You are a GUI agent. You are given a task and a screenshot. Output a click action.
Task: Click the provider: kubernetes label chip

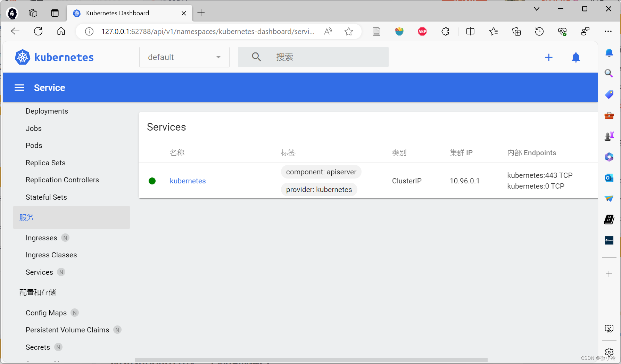[319, 190]
